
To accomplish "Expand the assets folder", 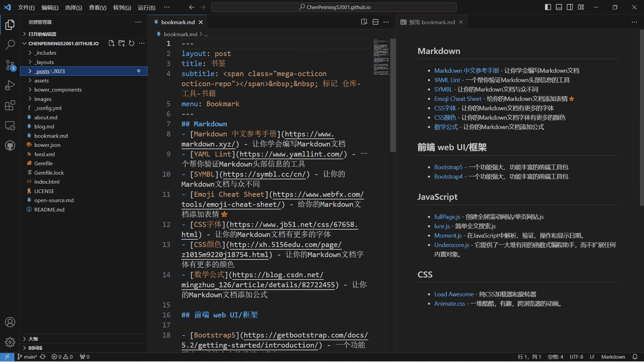I will point(84,80).
